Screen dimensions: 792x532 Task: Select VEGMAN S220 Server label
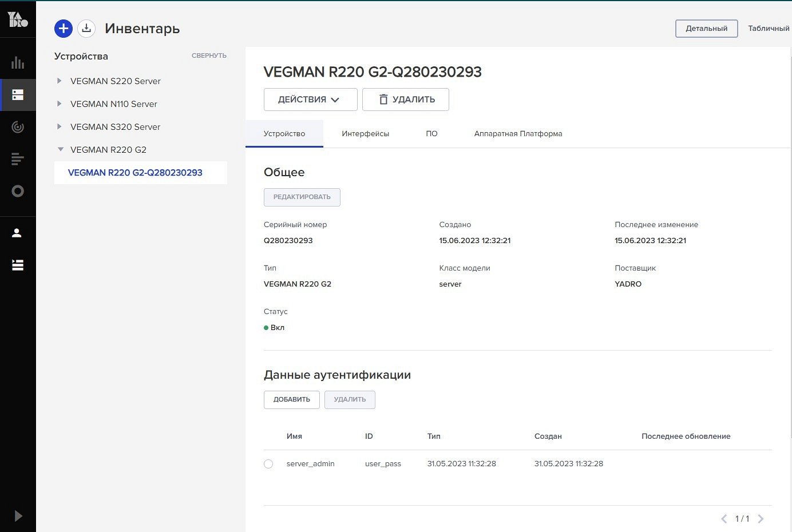coord(116,81)
